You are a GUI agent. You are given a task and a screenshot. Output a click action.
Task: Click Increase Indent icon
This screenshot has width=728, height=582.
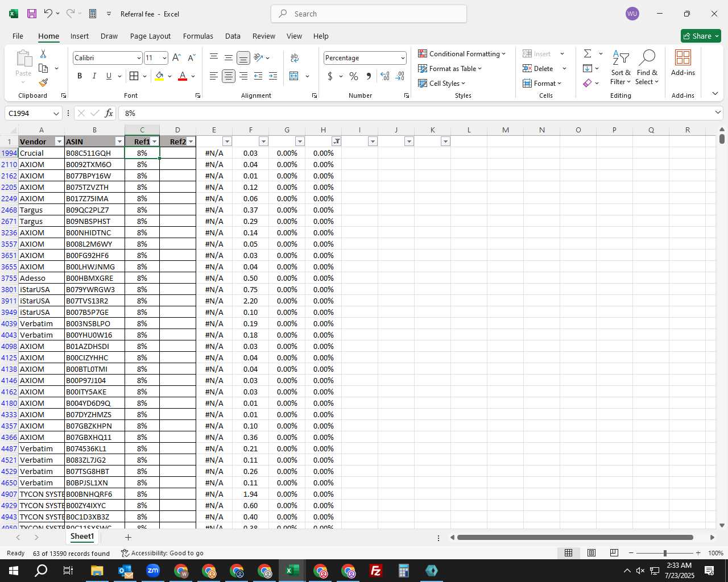click(273, 76)
